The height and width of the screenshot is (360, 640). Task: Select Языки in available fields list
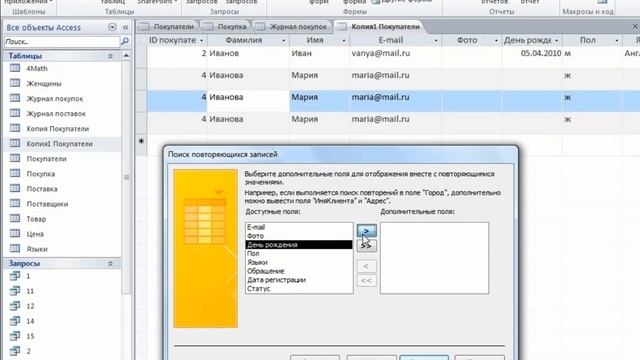299,262
